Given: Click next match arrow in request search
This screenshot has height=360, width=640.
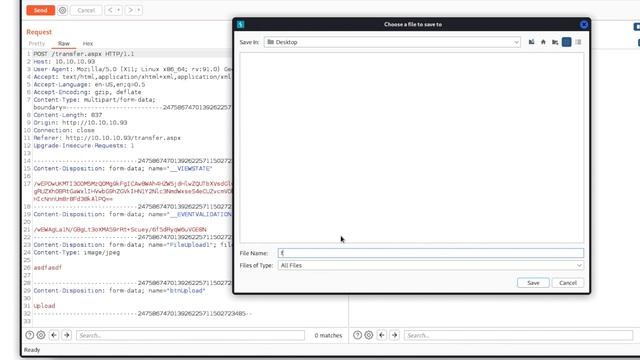Looking at the screenshot, I should click(x=67, y=335).
